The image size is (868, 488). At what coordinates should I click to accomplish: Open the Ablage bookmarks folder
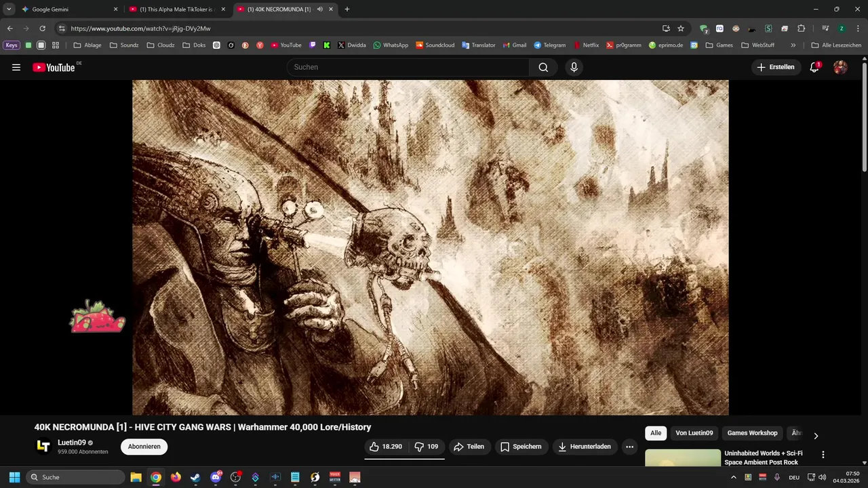pyautogui.click(x=87, y=45)
